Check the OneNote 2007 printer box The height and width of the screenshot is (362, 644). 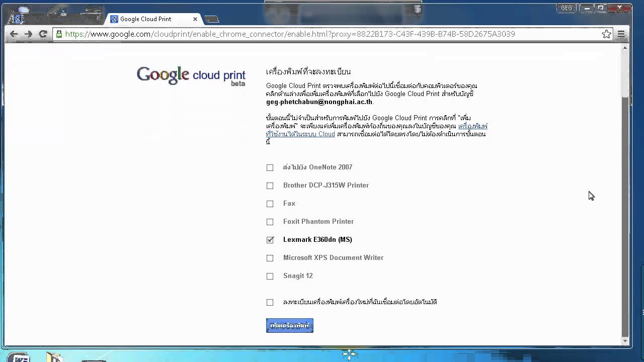(x=270, y=167)
